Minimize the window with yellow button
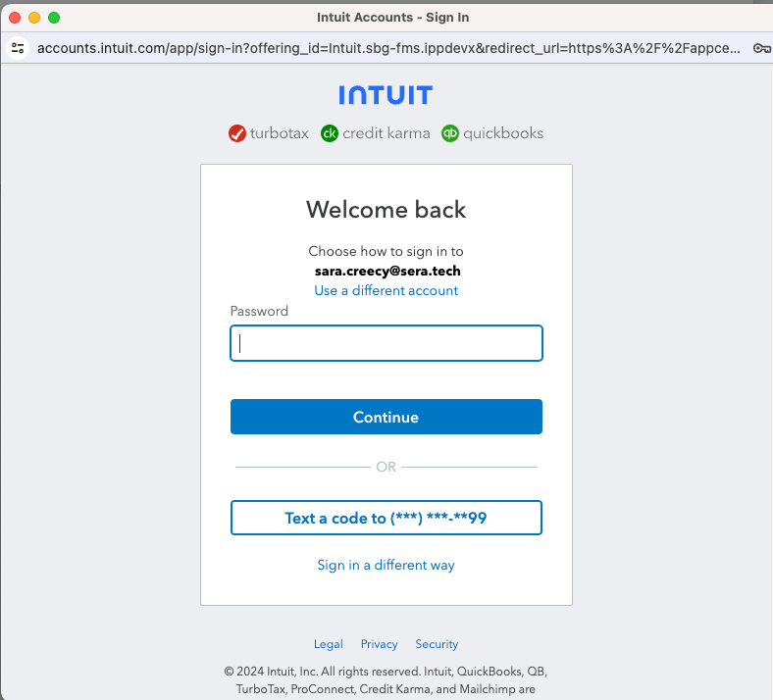This screenshot has height=700, width=773. [x=34, y=18]
